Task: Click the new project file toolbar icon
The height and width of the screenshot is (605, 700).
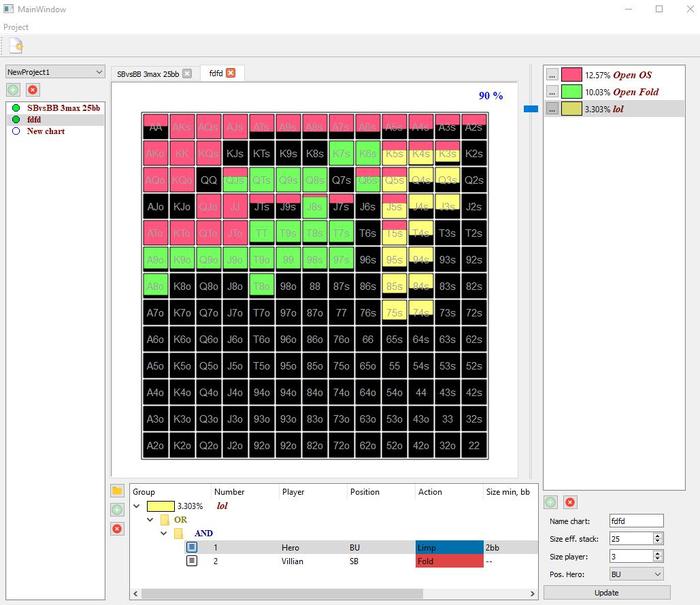Action: [x=16, y=46]
